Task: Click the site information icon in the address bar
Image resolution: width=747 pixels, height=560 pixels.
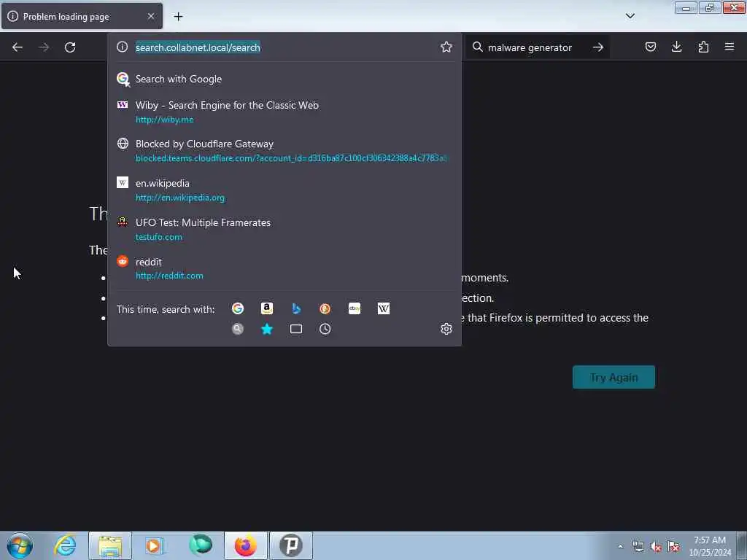Action: 123,47
